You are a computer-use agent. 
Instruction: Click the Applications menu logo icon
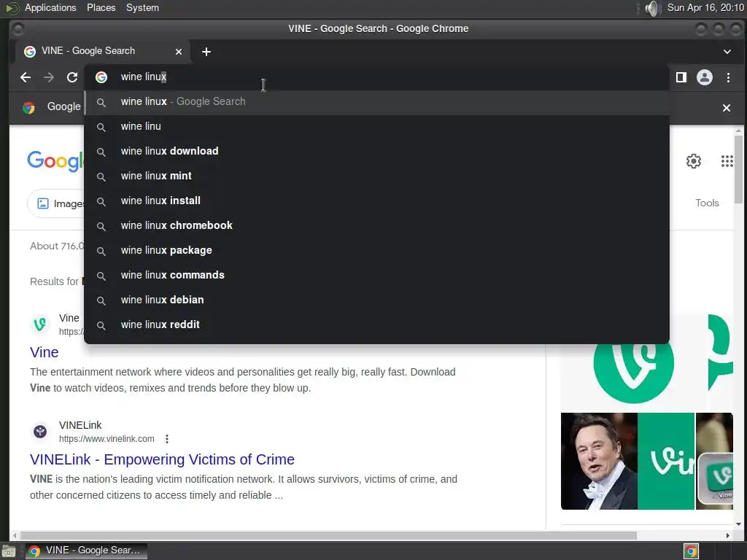[12, 8]
